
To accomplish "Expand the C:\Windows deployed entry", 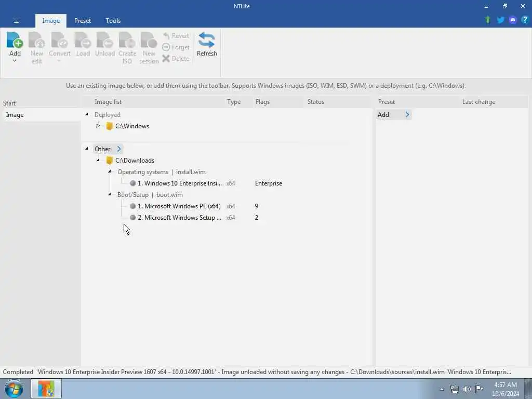I will 98,126.
